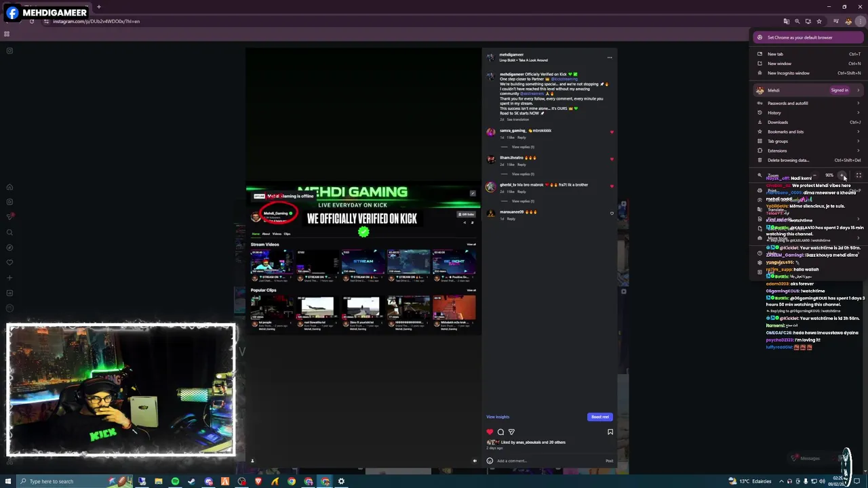
Task: Click Set Chrome as your default browser
Action: [x=807, y=37]
